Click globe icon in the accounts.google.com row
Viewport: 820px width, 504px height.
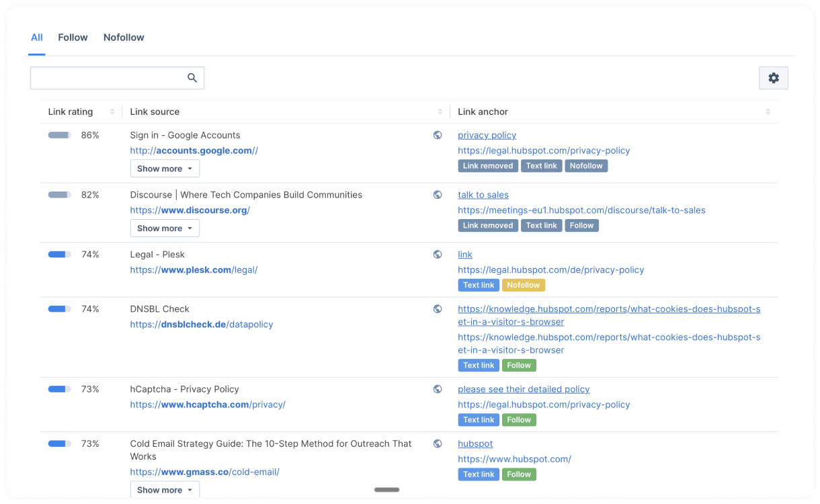pos(438,135)
